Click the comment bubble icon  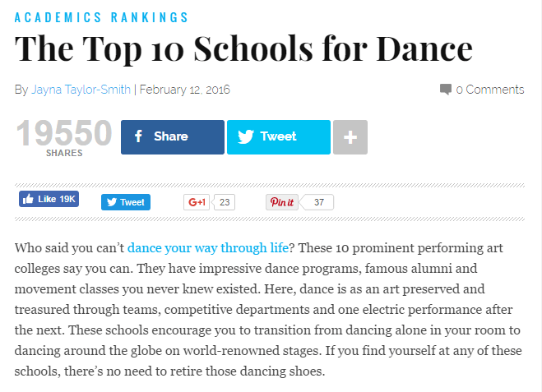(x=446, y=90)
